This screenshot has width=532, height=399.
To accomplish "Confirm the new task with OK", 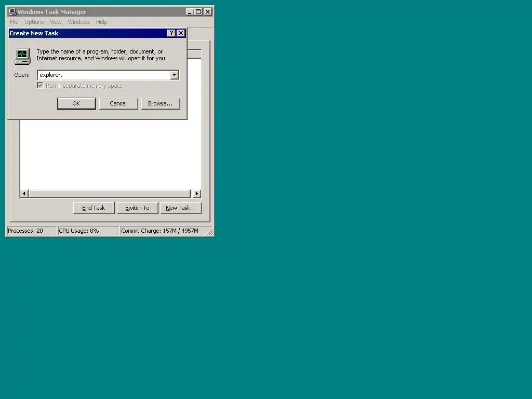I will click(76, 103).
